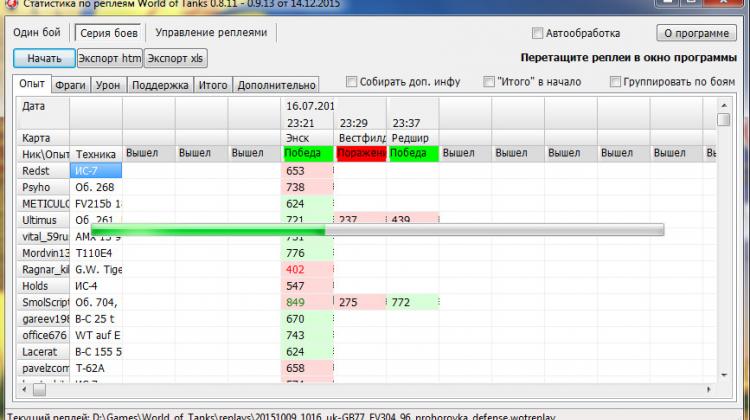The image size is (750, 420).
Task: View the Итого tab
Action: pyautogui.click(x=213, y=85)
